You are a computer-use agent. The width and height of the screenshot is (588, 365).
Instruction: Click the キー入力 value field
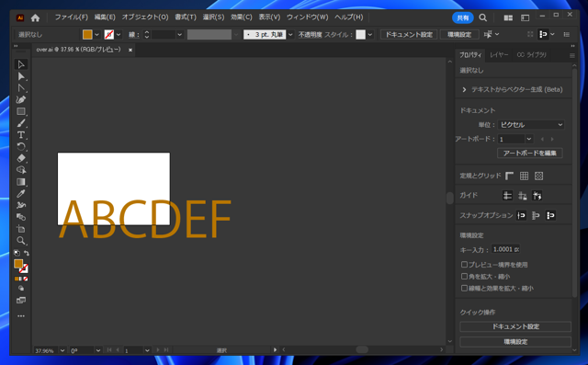click(506, 249)
